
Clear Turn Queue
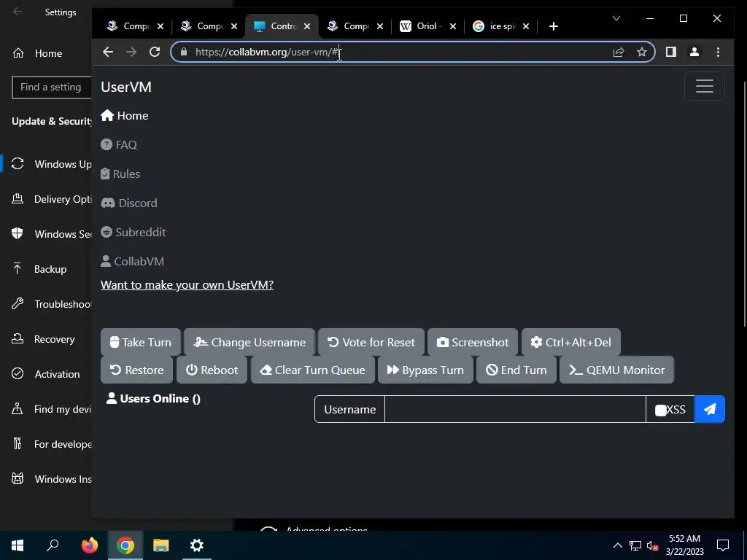(x=312, y=370)
